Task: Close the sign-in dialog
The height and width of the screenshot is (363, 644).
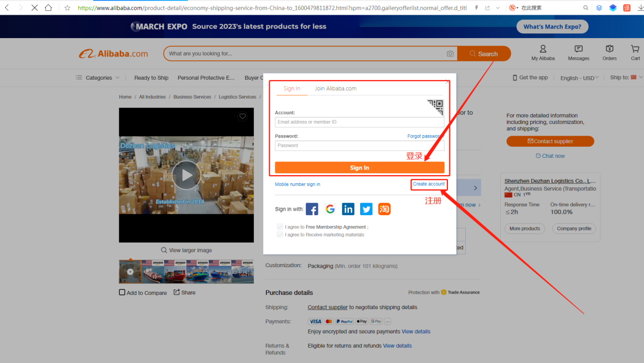Action: pos(447,81)
